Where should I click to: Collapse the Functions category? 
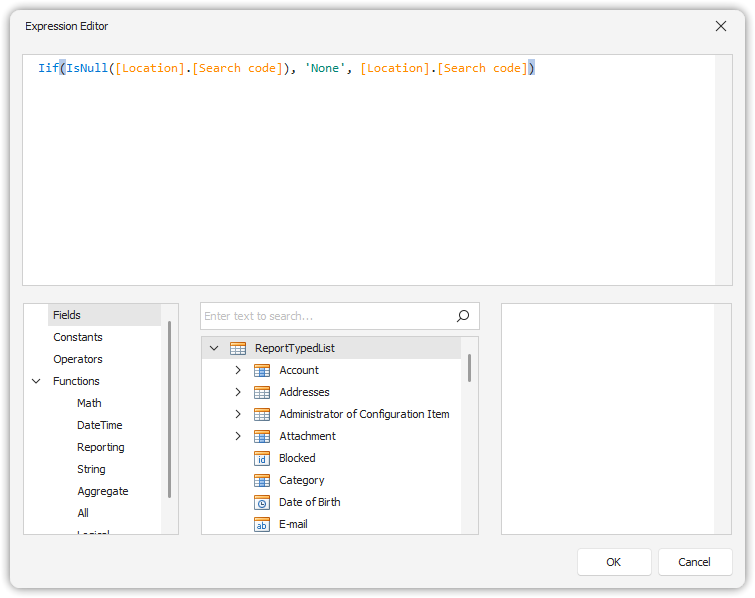coord(37,381)
